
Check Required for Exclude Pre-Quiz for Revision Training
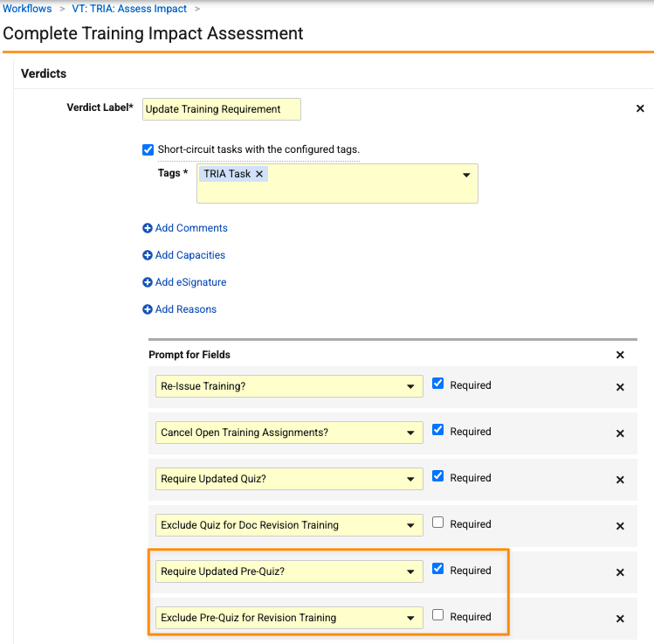(437, 615)
